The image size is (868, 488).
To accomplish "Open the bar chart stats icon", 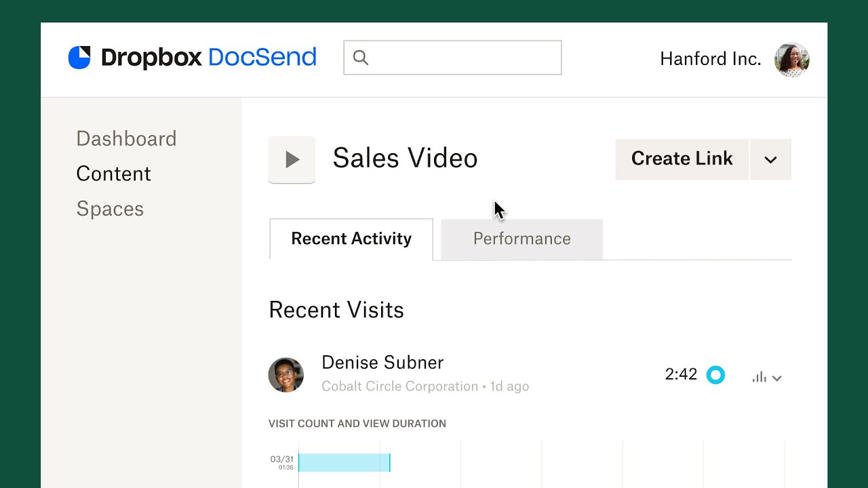I will click(x=759, y=378).
